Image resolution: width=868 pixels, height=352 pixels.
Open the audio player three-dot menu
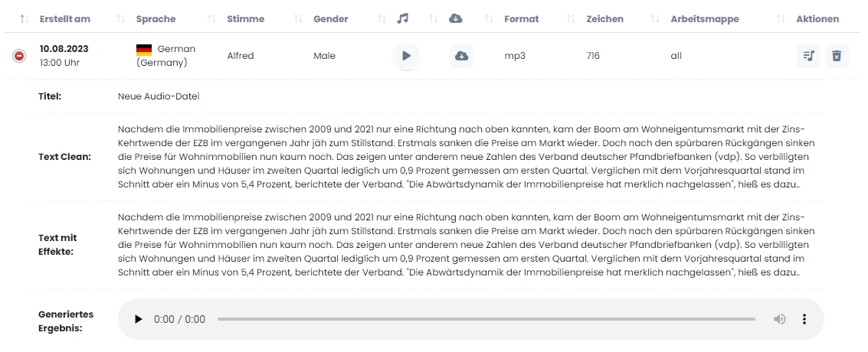point(804,319)
